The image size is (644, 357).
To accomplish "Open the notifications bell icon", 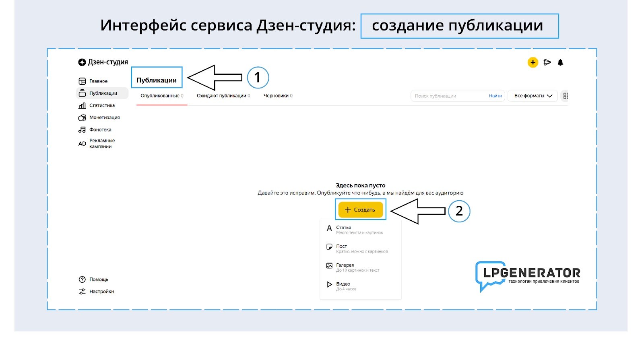I will click(560, 62).
